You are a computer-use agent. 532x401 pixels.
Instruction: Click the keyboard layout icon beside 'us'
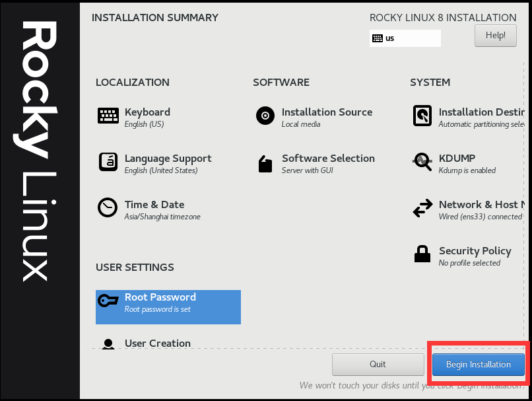click(x=378, y=38)
